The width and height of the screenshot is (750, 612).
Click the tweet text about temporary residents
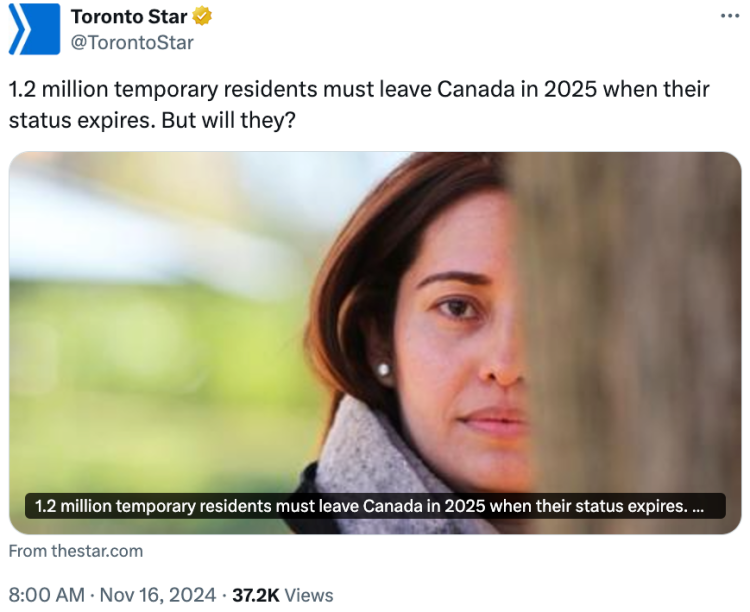pos(359,102)
